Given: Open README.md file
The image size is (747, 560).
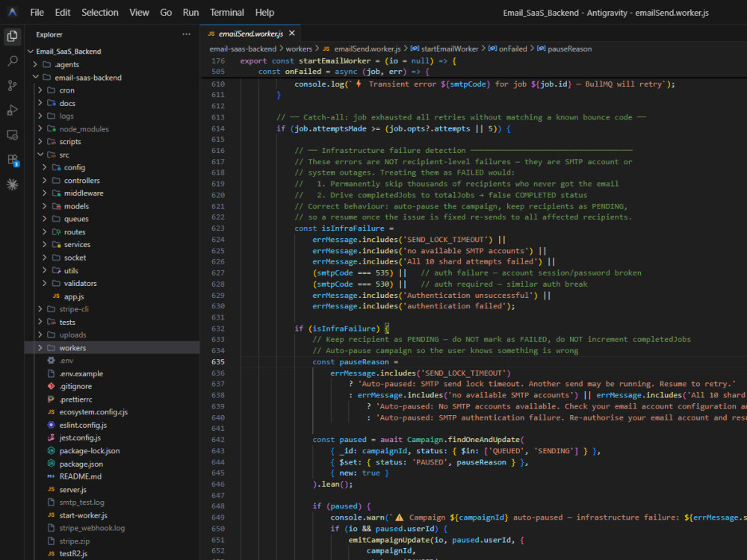Looking at the screenshot, I should (x=80, y=476).
